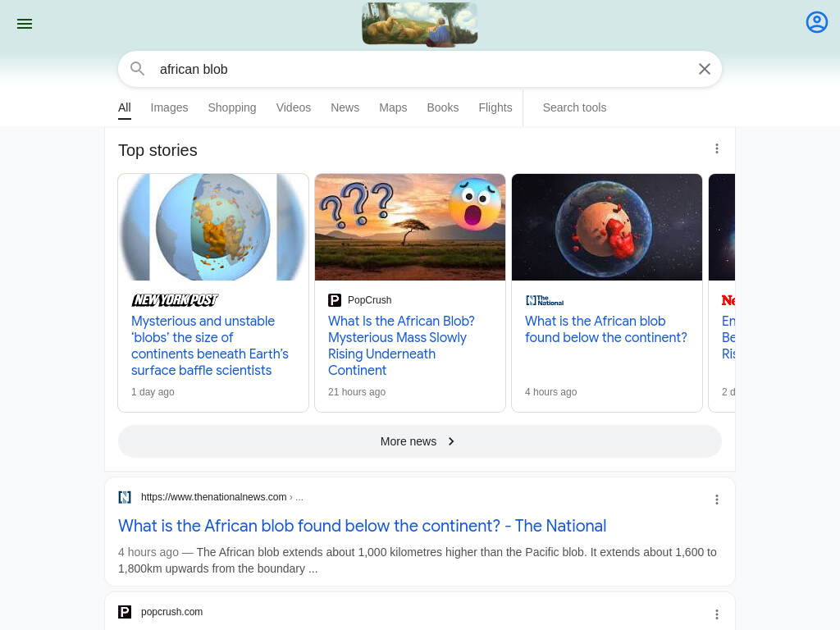Switch to the Shopping tab
The height and width of the screenshot is (630, 840).
[x=232, y=107]
